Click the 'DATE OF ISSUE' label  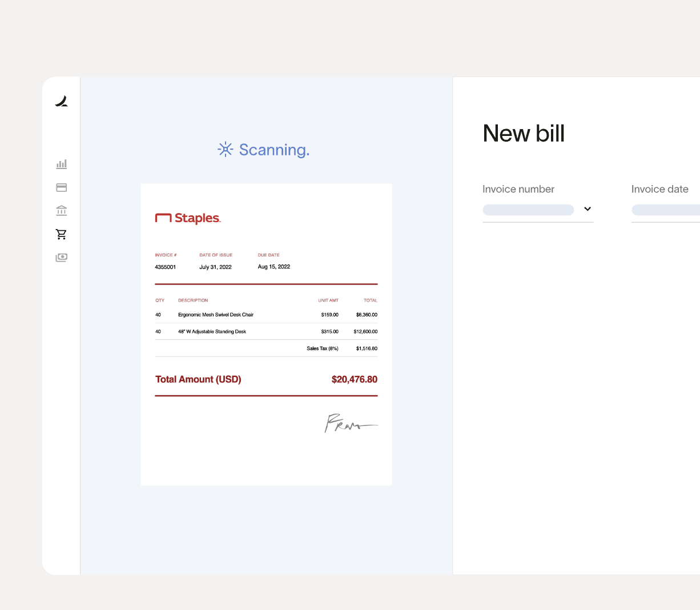216,255
